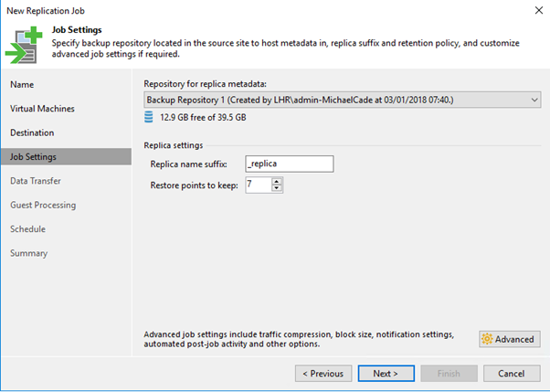550x392 pixels.
Task: Click the Replica name suffix field
Action: click(290, 164)
